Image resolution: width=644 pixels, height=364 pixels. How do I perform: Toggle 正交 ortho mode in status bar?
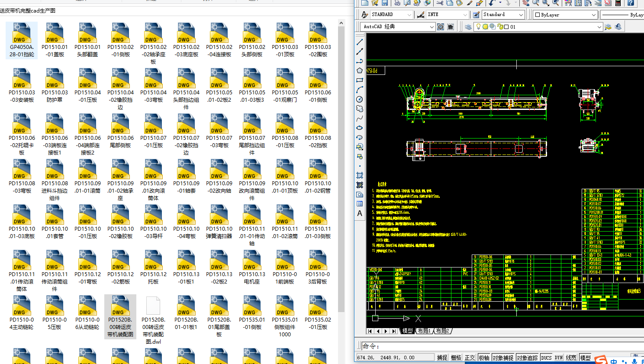point(470,358)
